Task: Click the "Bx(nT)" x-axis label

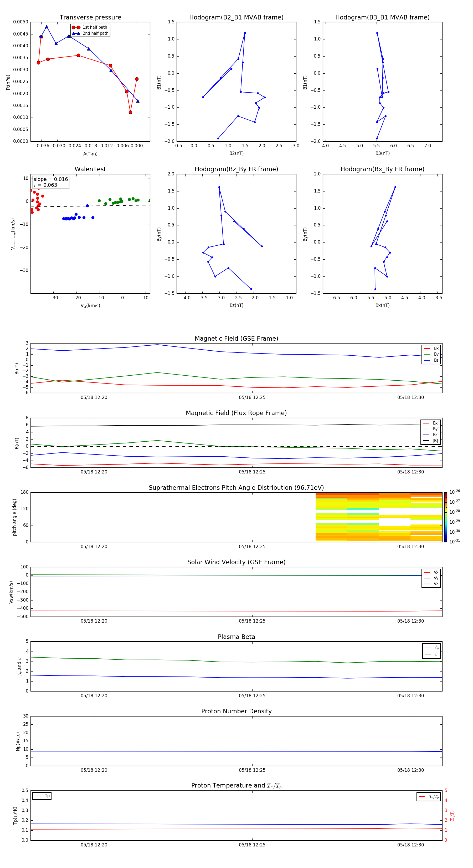Action: coord(382,305)
